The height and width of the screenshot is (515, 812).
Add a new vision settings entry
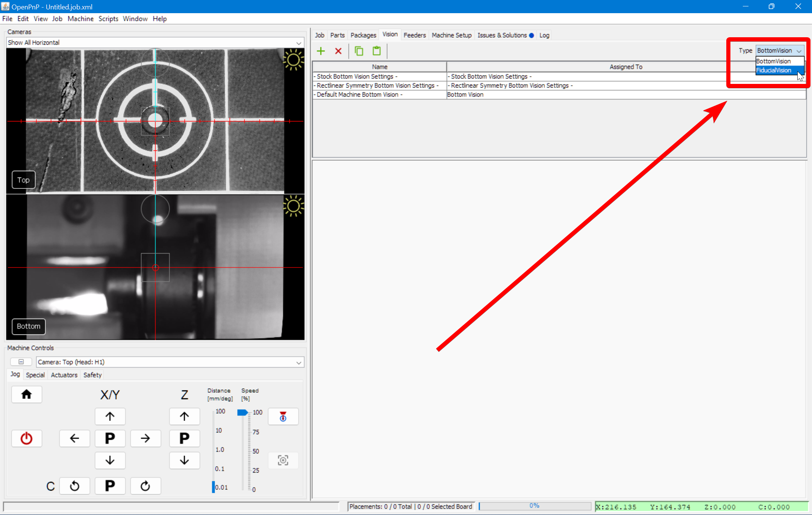point(320,50)
